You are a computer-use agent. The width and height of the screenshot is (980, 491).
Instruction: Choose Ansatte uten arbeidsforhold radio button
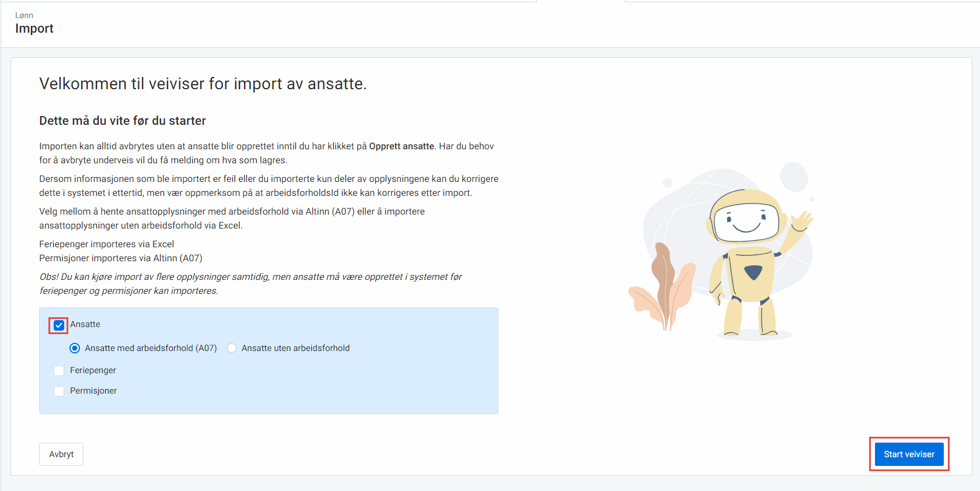[232, 348]
